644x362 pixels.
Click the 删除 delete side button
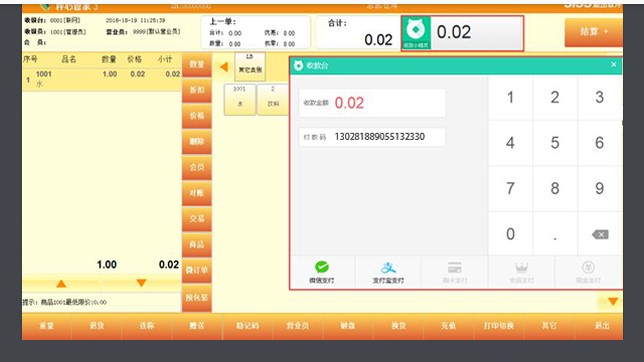[197, 141]
